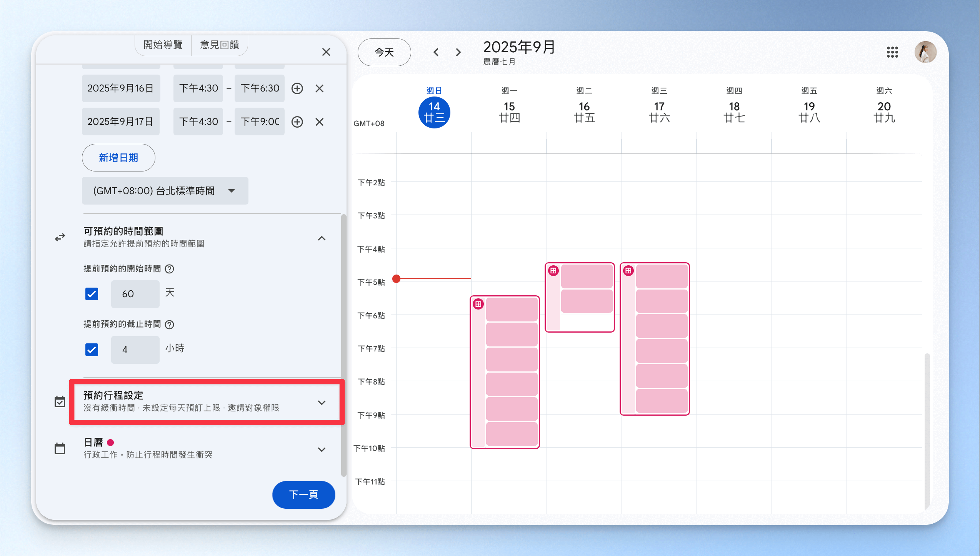Image resolution: width=980 pixels, height=556 pixels.
Task: Uncheck the 4 小時 cutoff checkbox
Action: [92, 350]
